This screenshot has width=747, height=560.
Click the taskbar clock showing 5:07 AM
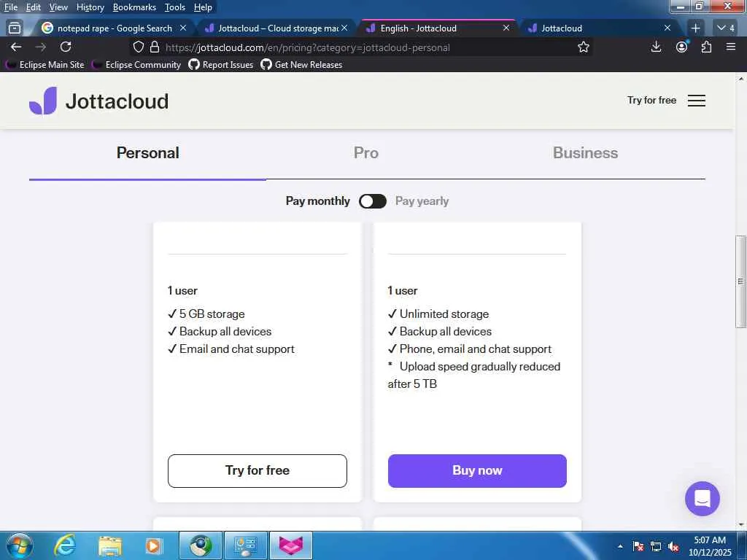coord(709,546)
